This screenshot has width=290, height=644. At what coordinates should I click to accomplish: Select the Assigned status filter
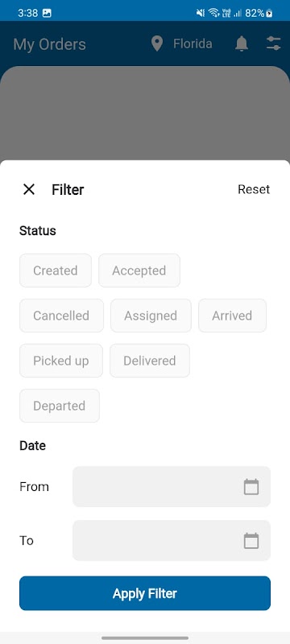click(151, 316)
